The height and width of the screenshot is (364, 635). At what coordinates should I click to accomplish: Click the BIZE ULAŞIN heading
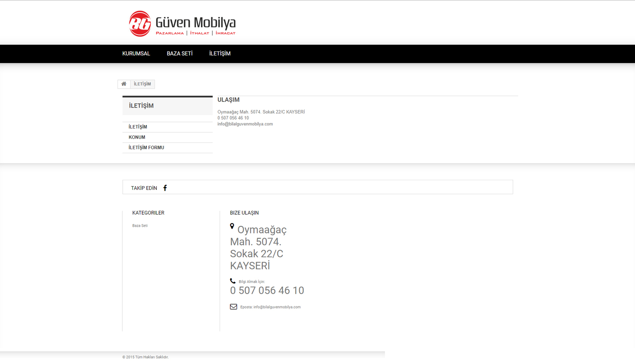244,213
